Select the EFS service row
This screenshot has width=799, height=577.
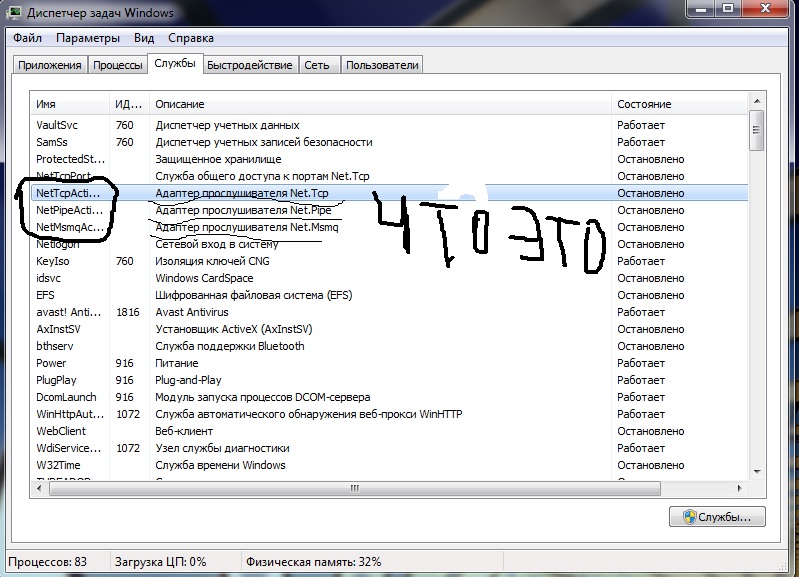[389, 295]
